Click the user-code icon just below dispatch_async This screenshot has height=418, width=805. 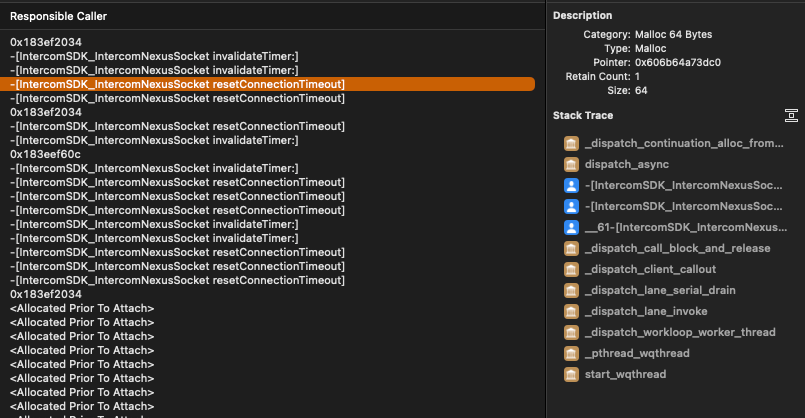571,185
